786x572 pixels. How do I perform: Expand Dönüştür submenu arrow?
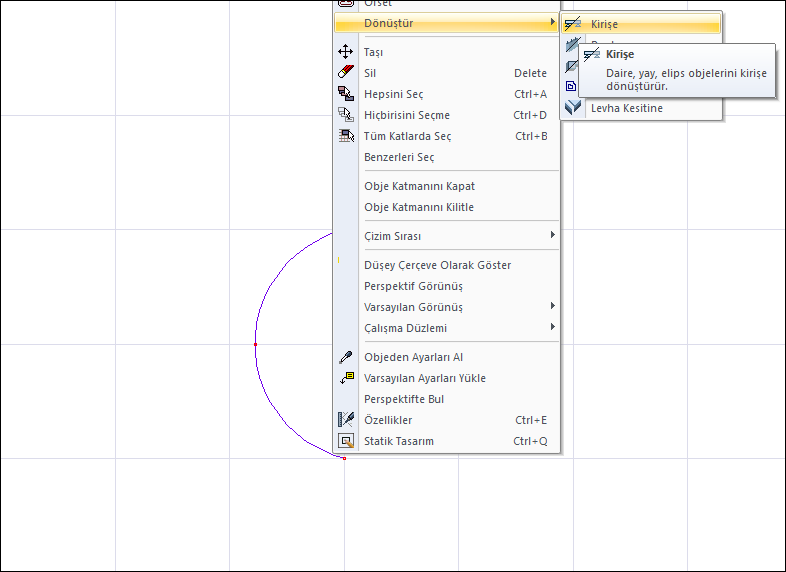(552, 22)
